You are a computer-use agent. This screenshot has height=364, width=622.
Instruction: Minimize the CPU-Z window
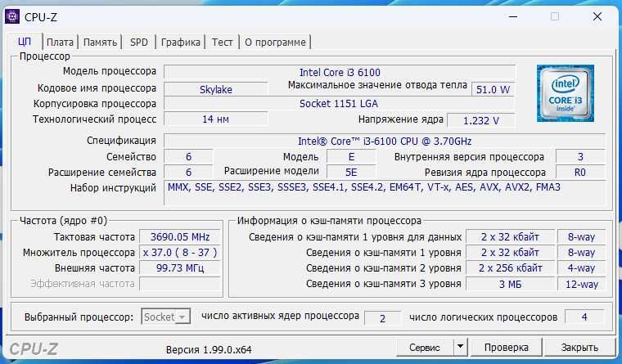[x=513, y=16]
